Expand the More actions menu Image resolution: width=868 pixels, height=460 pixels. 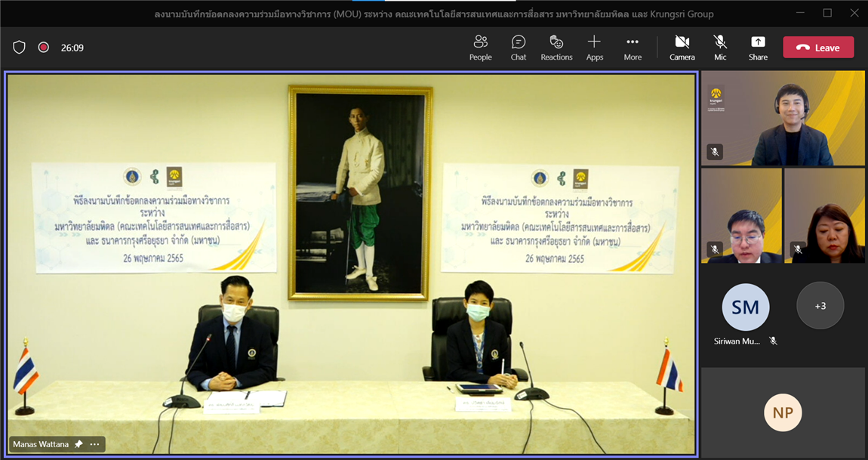point(633,48)
